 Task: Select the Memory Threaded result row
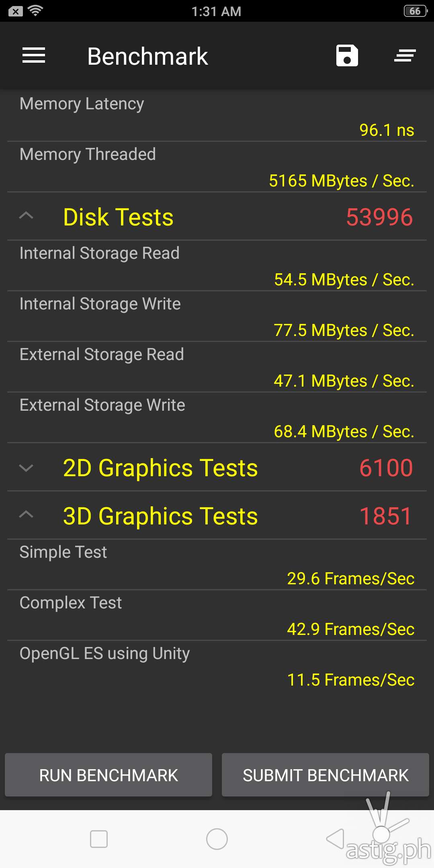coord(217,167)
